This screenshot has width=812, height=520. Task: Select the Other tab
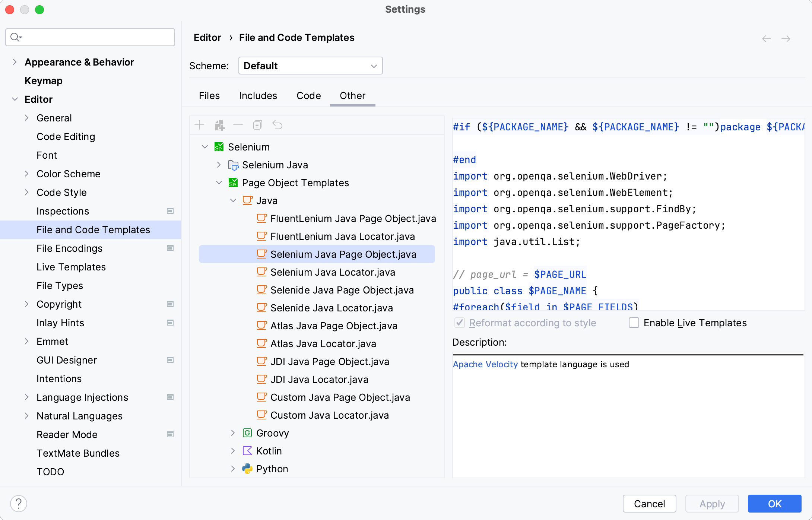tap(353, 95)
